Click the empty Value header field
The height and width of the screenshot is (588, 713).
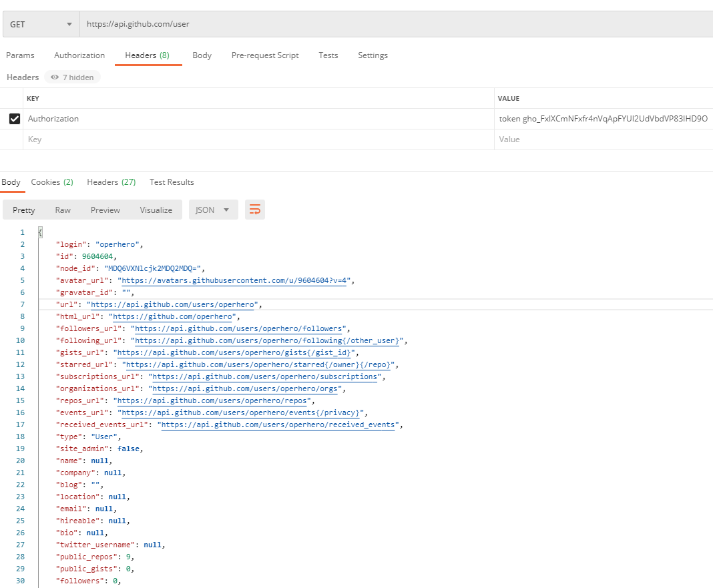604,139
